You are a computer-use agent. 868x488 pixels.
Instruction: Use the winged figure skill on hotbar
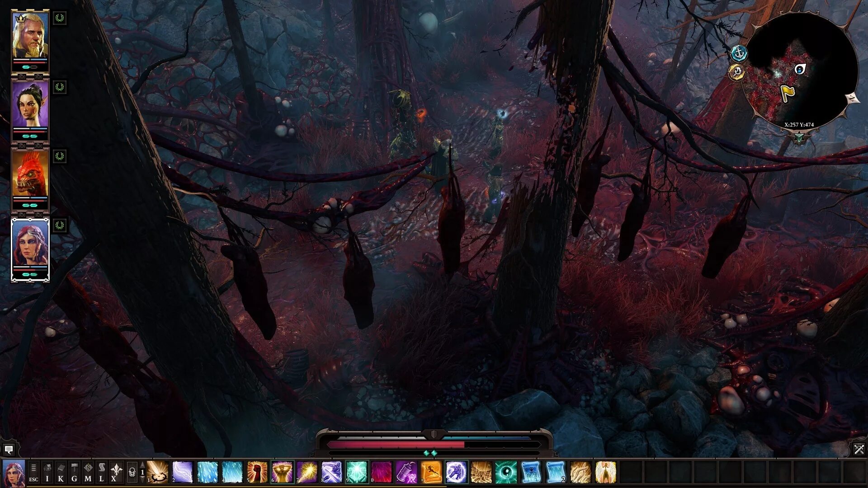[x=605, y=472]
